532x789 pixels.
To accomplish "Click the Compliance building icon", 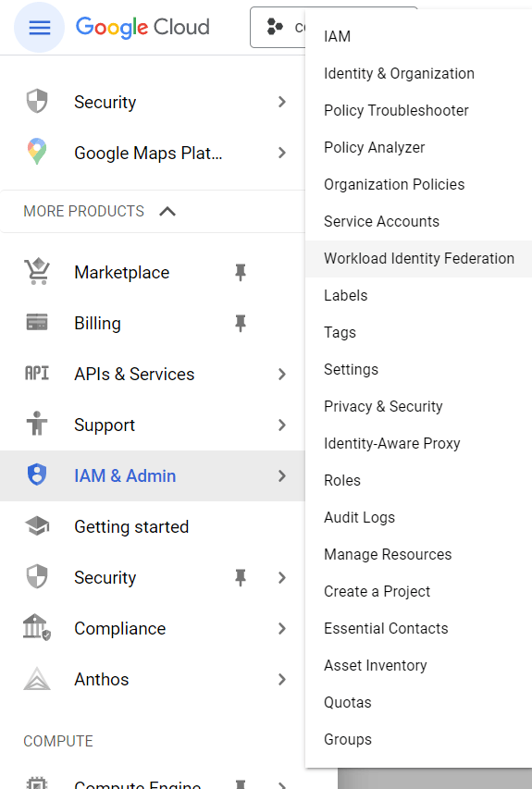I will click(37, 627).
